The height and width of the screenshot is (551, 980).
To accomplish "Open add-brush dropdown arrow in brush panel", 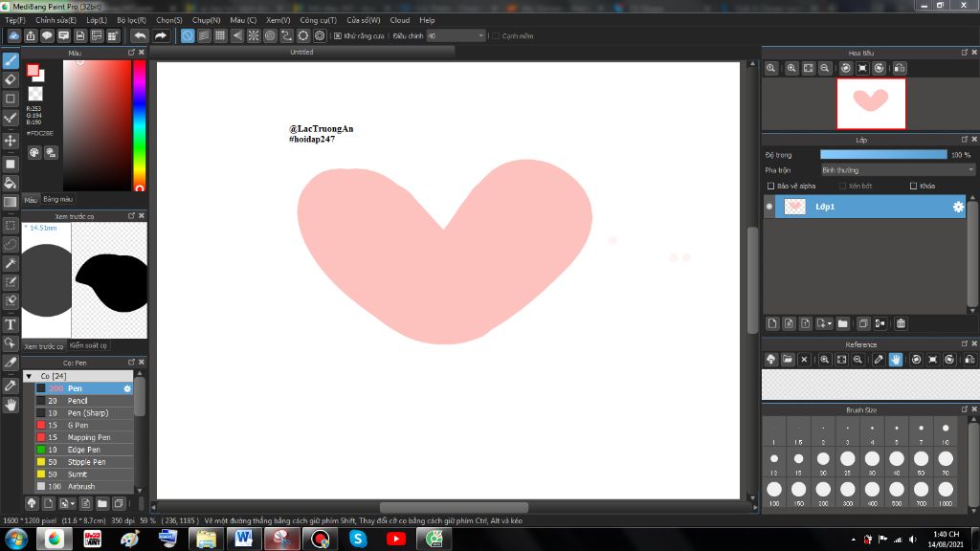I will pyautogui.click(x=73, y=503).
